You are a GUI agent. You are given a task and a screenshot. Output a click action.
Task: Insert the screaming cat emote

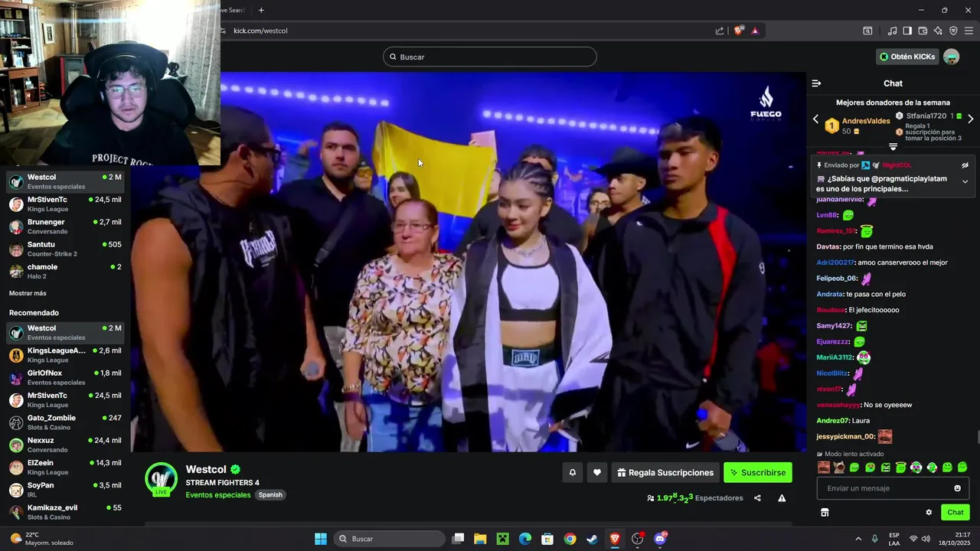[x=839, y=467]
